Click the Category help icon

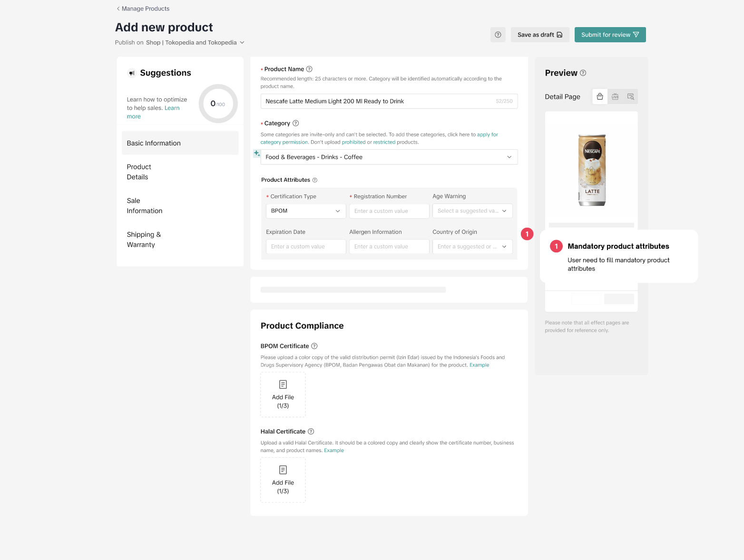295,123
